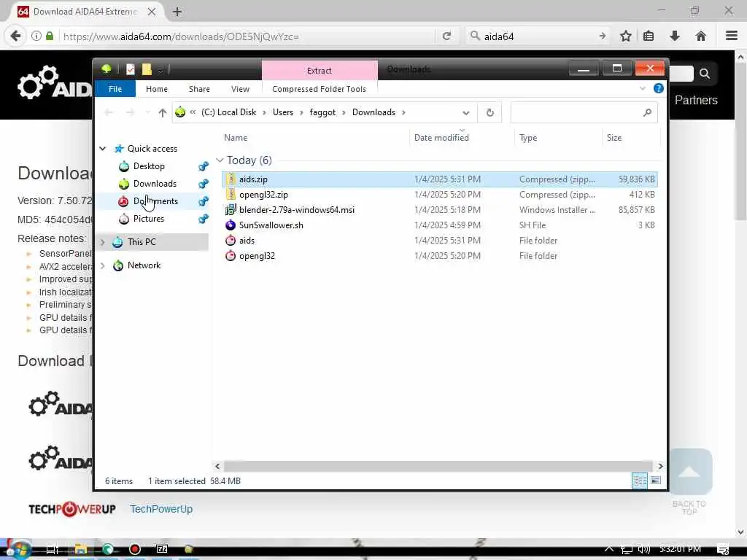The height and width of the screenshot is (560, 747).
Task: Open the Windows Start button
Action: coord(18,550)
